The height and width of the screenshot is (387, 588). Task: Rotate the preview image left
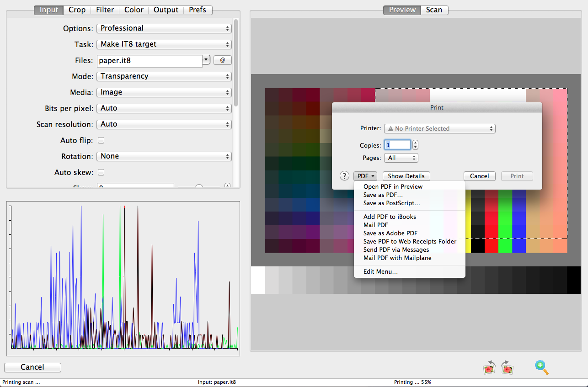click(x=490, y=367)
